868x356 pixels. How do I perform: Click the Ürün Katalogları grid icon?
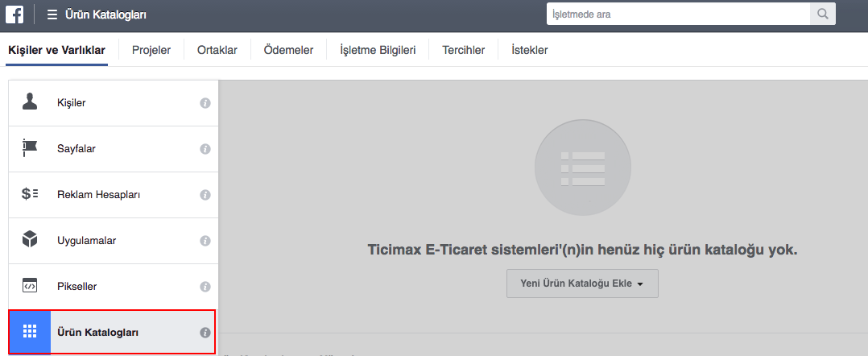tap(30, 332)
